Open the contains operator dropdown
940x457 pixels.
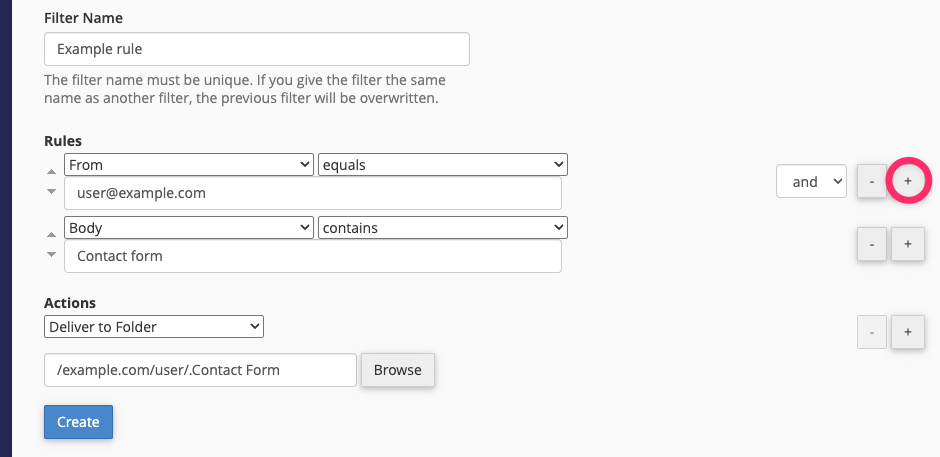click(x=442, y=227)
